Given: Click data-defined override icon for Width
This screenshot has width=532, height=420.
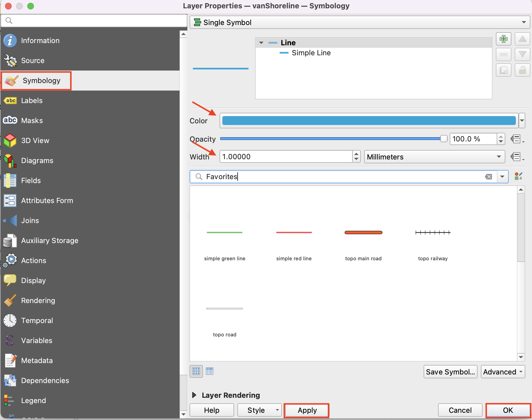Looking at the screenshot, I should (517, 157).
